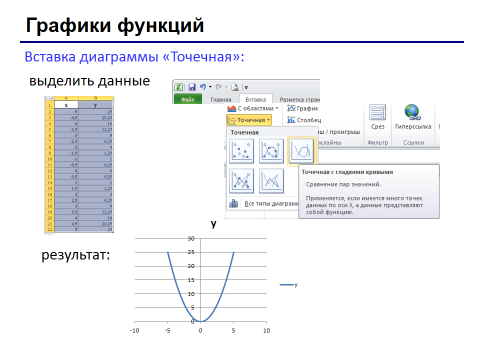Choose scatter with straight lines and markers
The width and height of the screenshot is (480, 360).
pyautogui.click(x=241, y=181)
